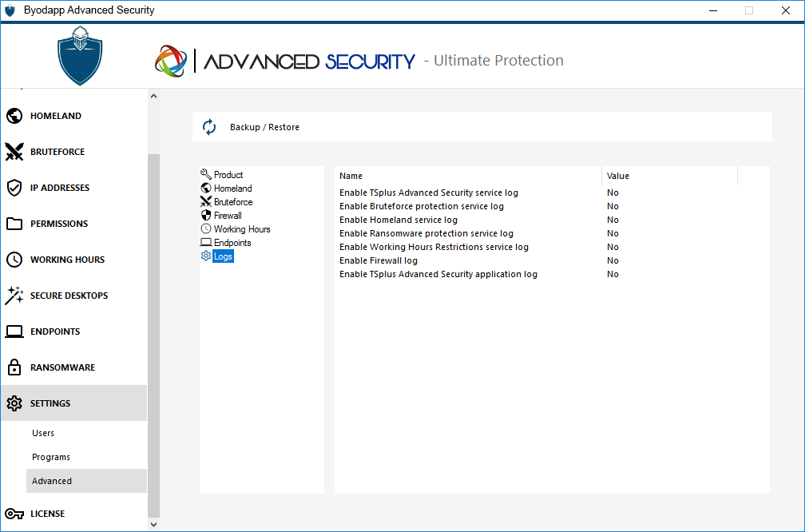Click the Homeland globe icon in settings tree

click(x=206, y=188)
